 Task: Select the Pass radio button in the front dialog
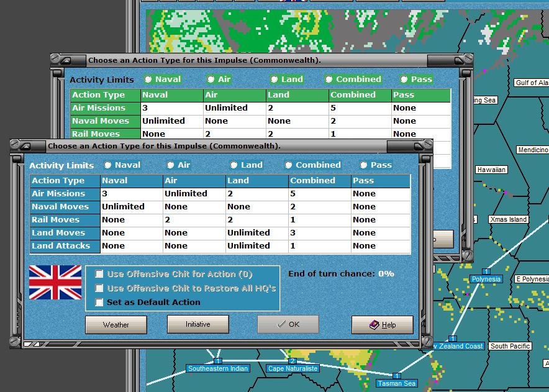364,165
